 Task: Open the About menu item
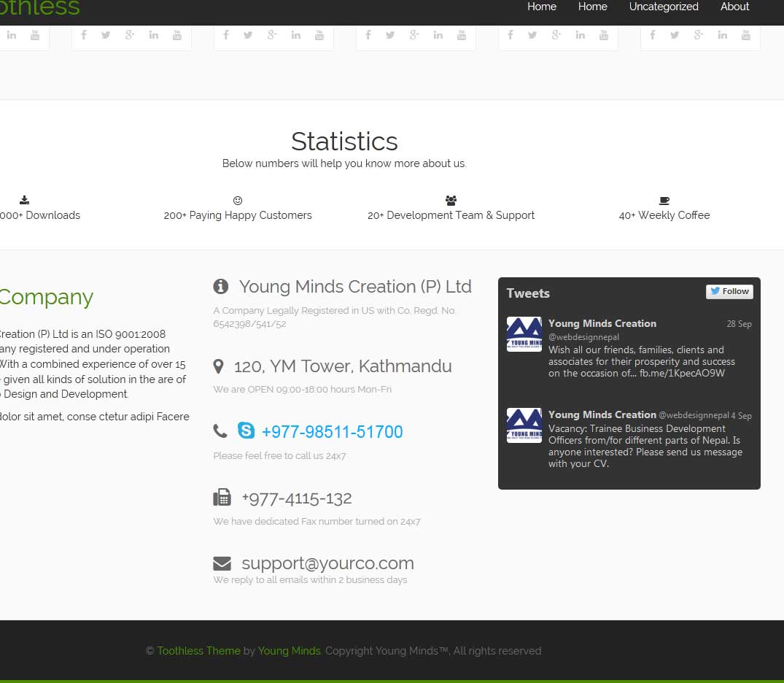[x=734, y=7]
